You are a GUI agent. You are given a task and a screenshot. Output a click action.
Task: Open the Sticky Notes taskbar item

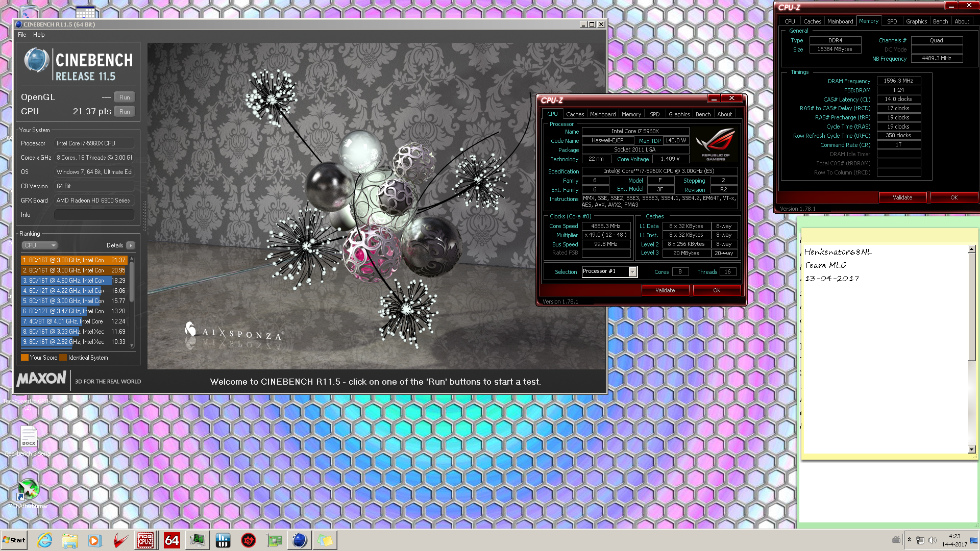pyautogui.click(x=325, y=540)
